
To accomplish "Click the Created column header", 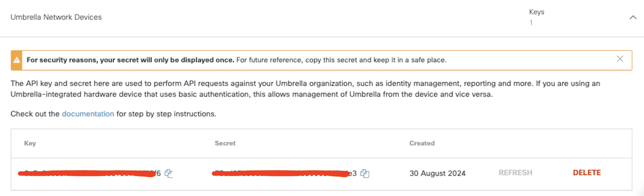I will click(422, 143).
